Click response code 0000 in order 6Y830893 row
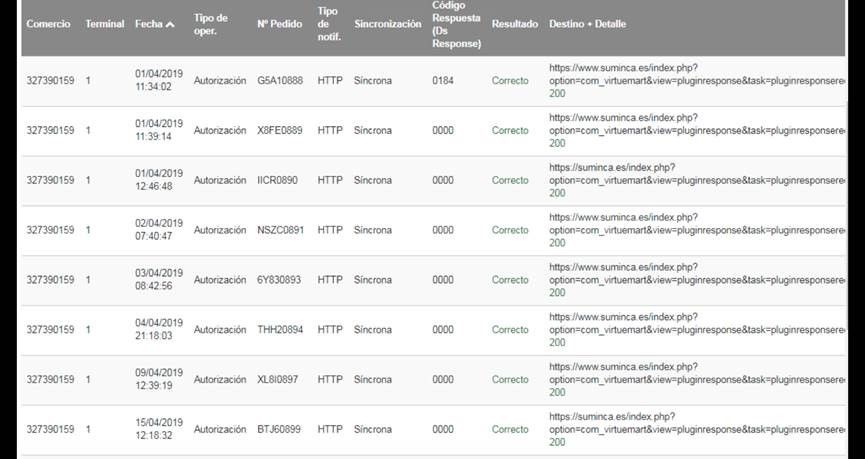Screen dimensions: 865x459 [x=443, y=280]
